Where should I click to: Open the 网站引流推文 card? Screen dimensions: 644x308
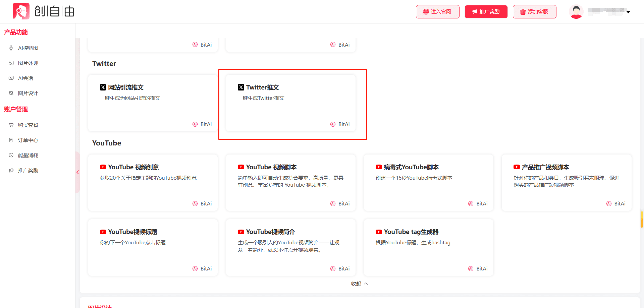pos(153,103)
